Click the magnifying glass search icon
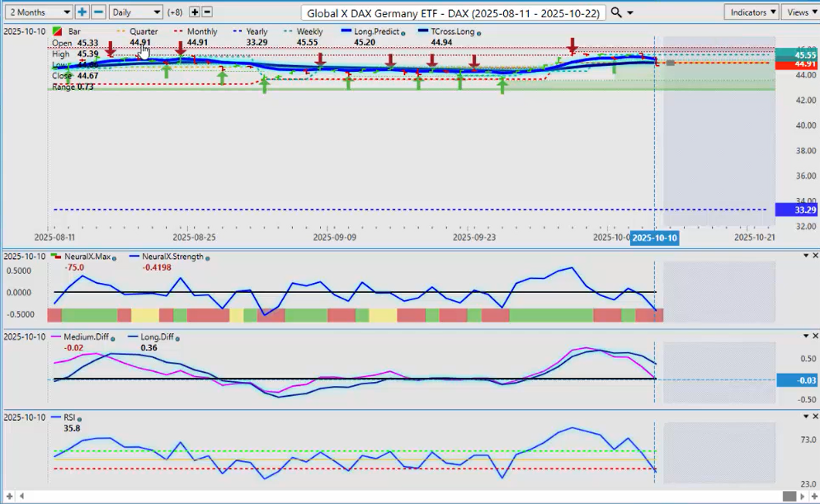 [617, 12]
